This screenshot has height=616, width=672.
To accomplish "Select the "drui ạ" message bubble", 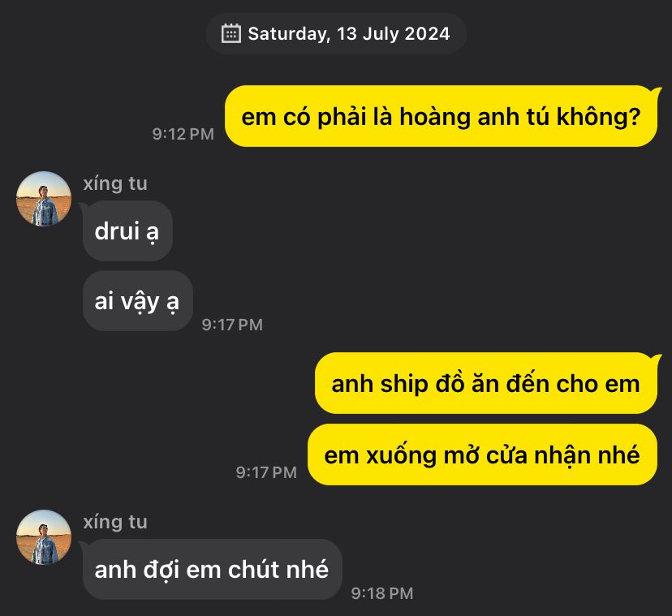I will (x=127, y=231).
